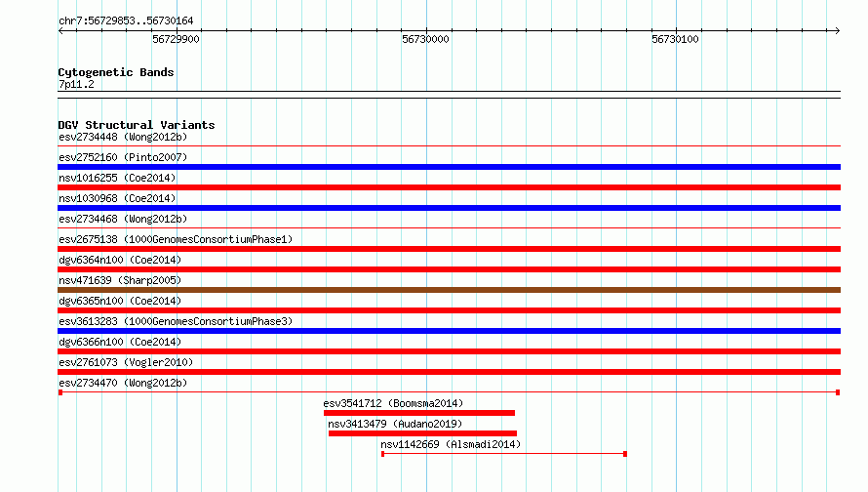
Task: Click the Cytogenetic Bands track title
Action: (x=116, y=72)
